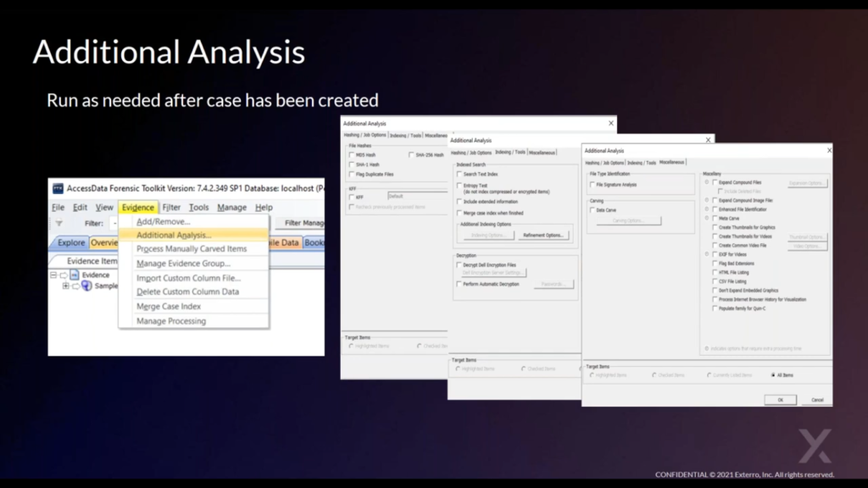Click the Expansion Options button
Viewport: 868px width, 488px height.
coord(807,183)
